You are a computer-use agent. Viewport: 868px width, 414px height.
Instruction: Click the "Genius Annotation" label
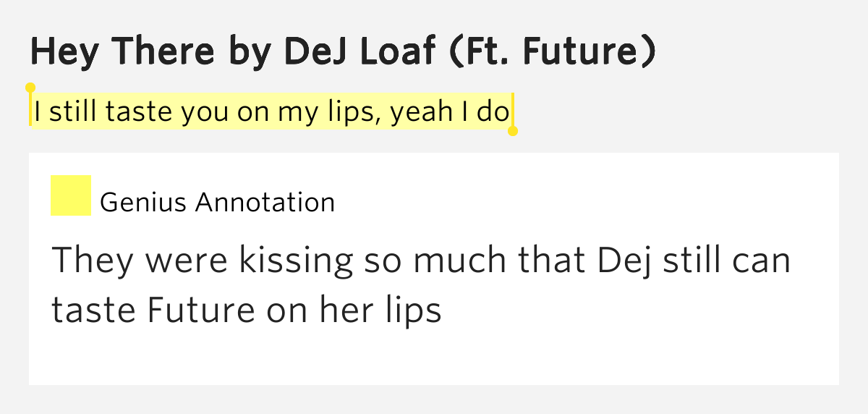(x=217, y=203)
